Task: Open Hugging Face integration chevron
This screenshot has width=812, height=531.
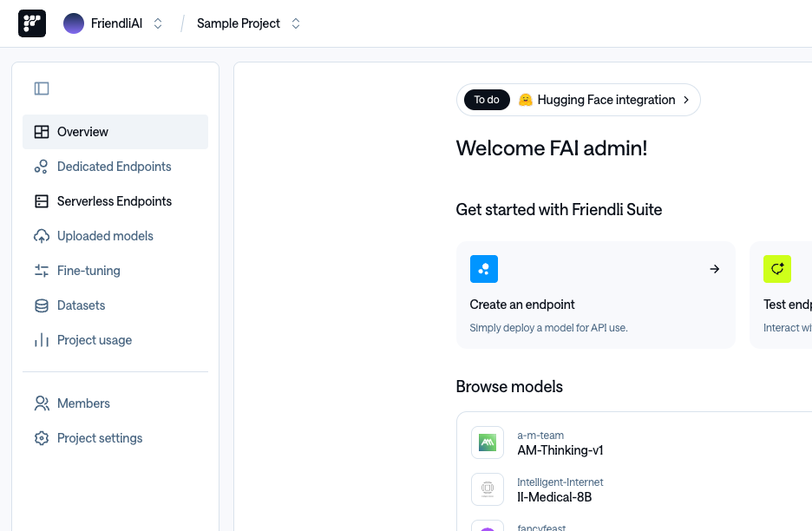Action: point(686,100)
